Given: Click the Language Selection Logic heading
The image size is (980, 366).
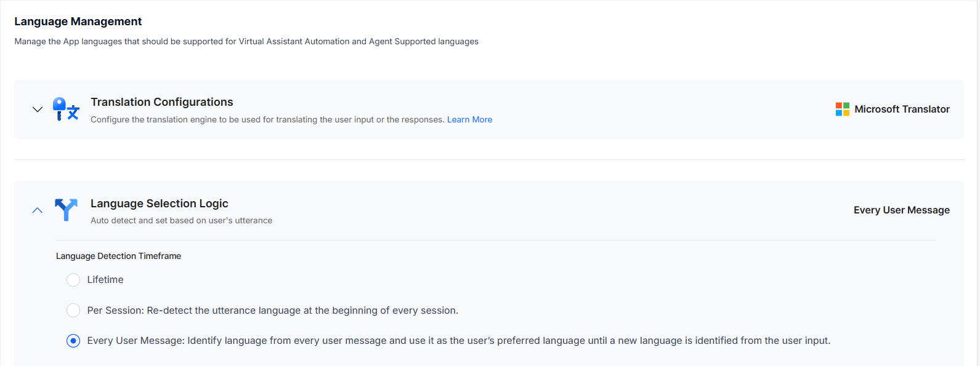Looking at the screenshot, I should pyautogui.click(x=160, y=204).
